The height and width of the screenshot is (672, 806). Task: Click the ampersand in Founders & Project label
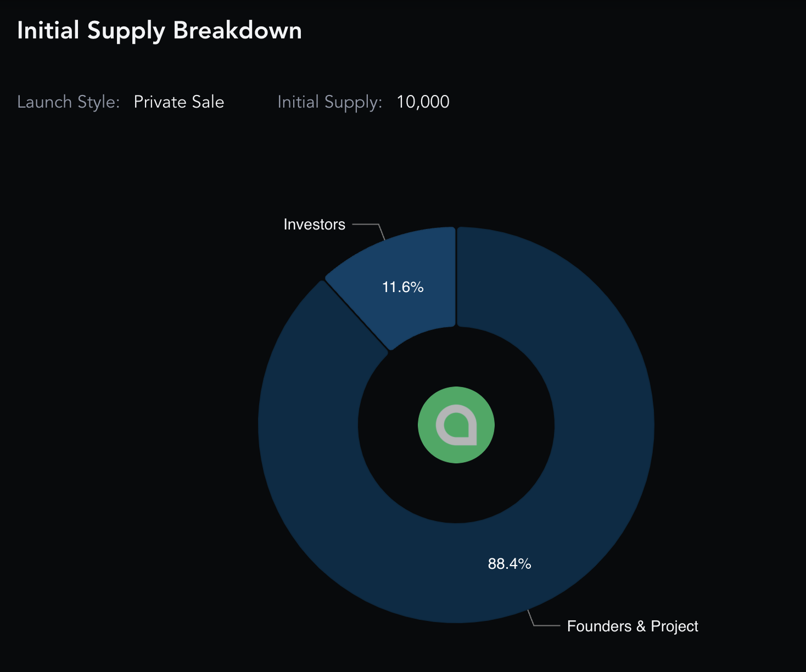641,626
